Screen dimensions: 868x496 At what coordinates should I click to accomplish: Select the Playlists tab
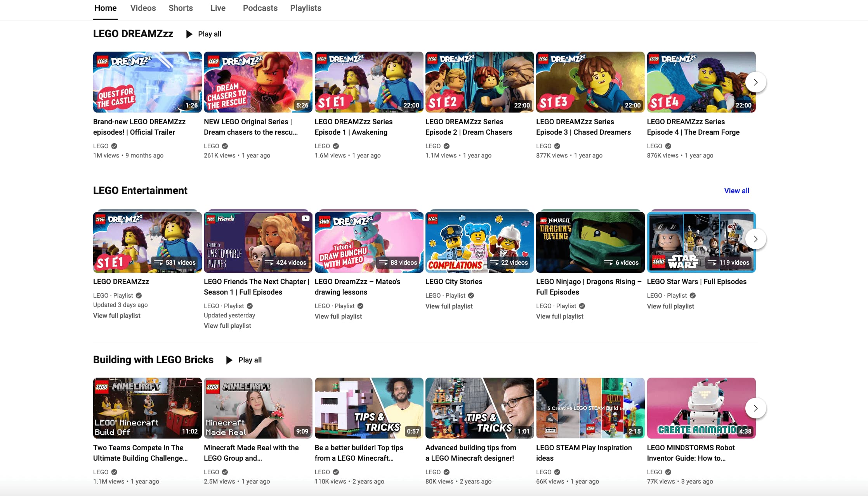click(306, 8)
